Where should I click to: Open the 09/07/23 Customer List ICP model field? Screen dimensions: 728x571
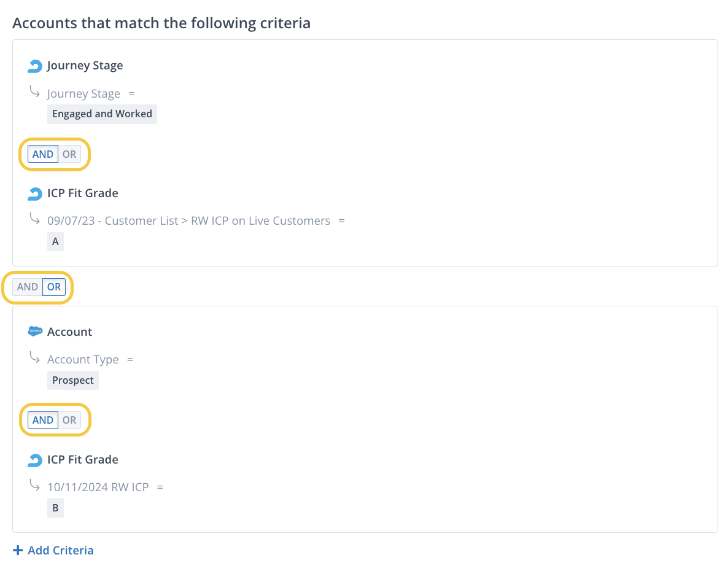click(188, 220)
